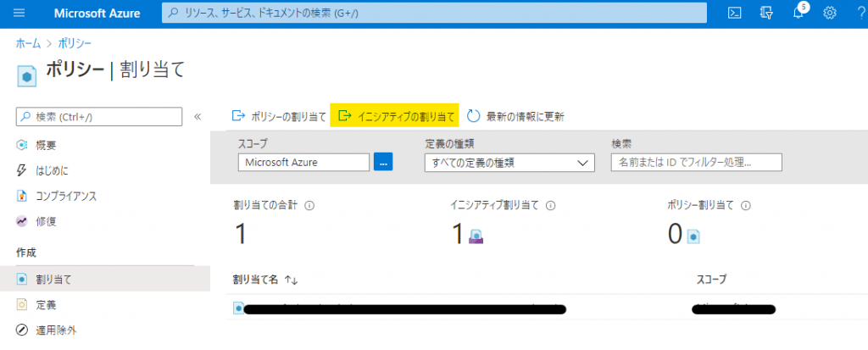Screen dimensions: 868x350
Task: Click ポリシーの割り当て button
Action: (279, 116)
